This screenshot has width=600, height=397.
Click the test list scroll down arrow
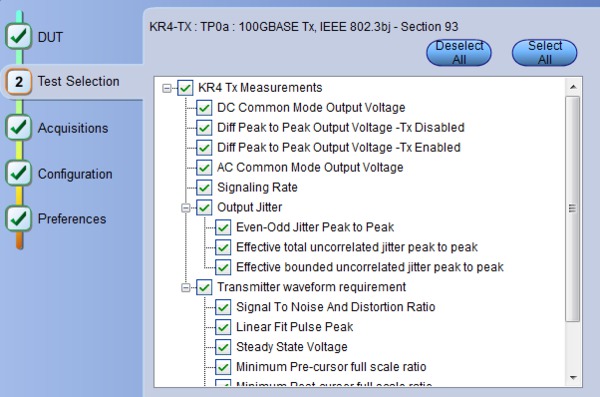(x=573, y=377)
